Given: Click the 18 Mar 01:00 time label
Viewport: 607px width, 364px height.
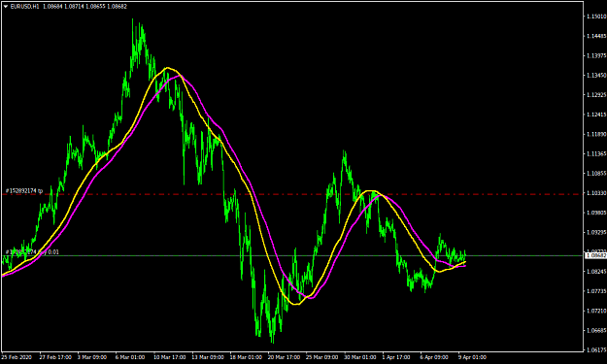Looking at the screenshot, I should tap(246, 357).
